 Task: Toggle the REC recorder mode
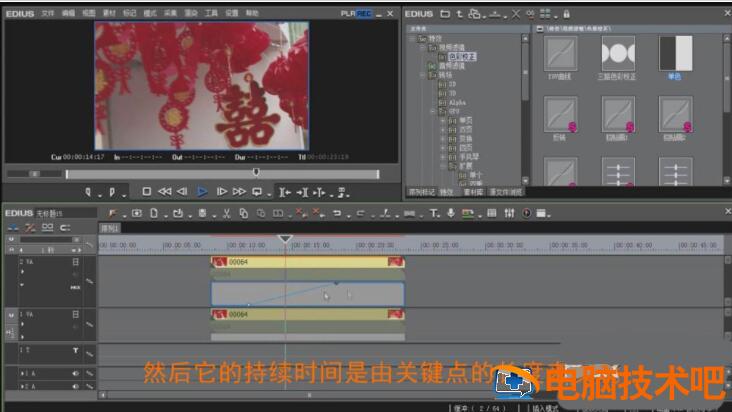click(364, 14)
